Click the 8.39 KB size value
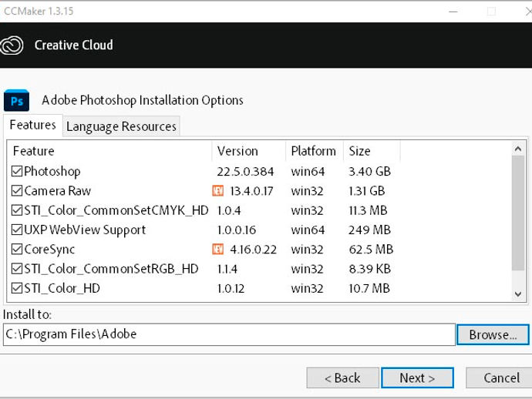 [370, 269]
